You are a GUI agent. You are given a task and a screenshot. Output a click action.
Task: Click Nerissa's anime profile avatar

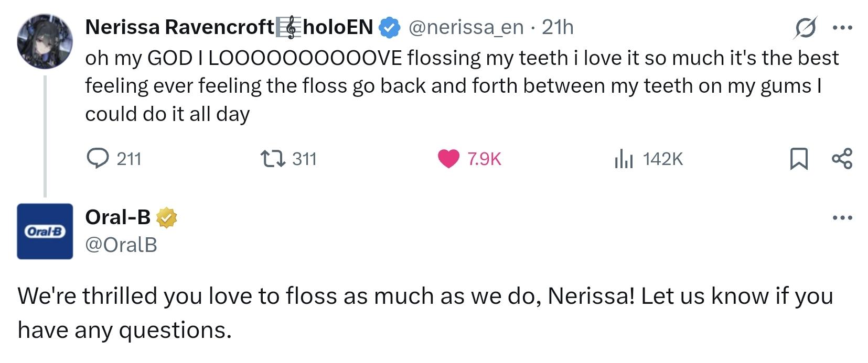pyautogui.click(x=45, y=41)
